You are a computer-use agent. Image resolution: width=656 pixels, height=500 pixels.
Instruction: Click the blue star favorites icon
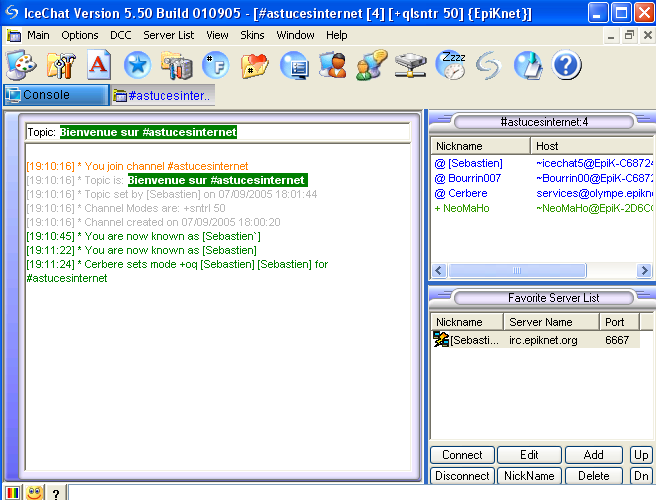click(138, 65)
